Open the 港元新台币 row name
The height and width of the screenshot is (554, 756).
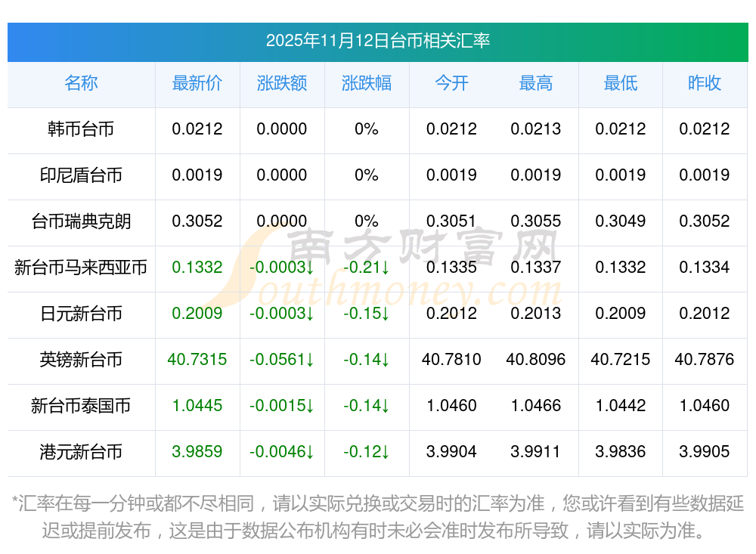(x=81, y=452)
